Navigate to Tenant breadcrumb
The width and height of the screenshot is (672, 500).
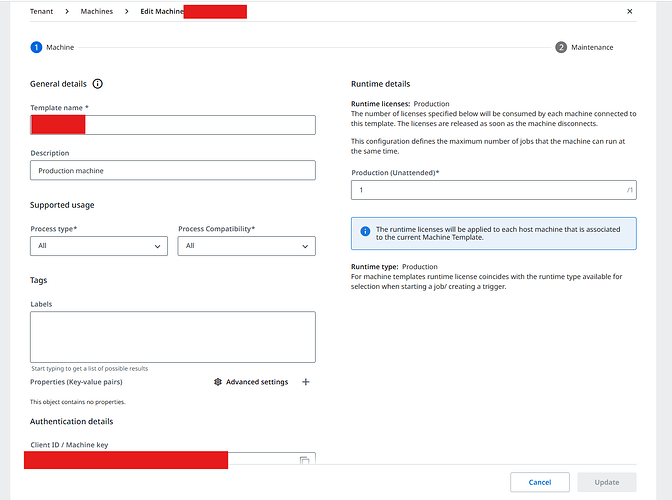point(43,11)
